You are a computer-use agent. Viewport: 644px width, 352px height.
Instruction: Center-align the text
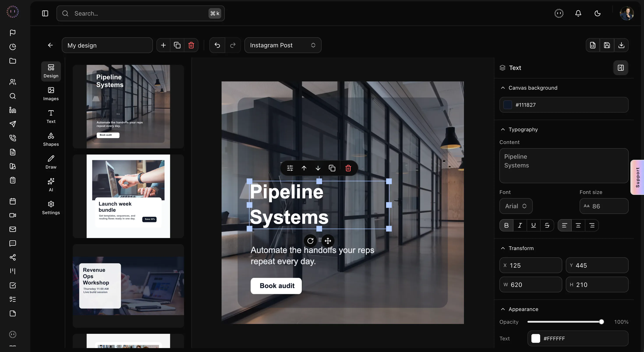[x=578, y=225]
